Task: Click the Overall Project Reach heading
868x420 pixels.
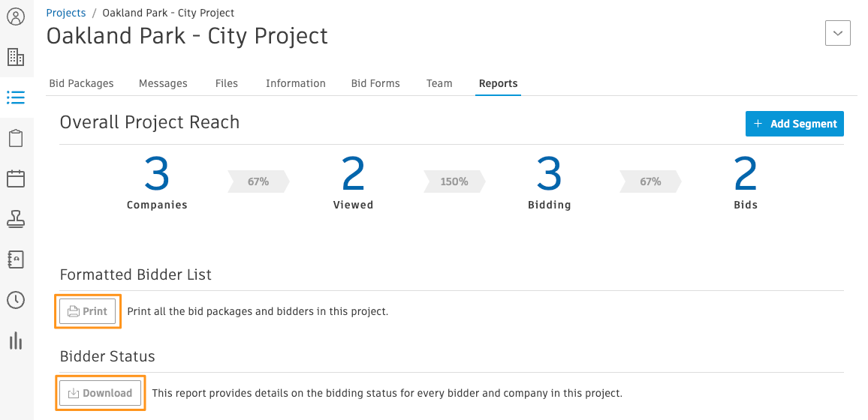Action: point(149,122)
